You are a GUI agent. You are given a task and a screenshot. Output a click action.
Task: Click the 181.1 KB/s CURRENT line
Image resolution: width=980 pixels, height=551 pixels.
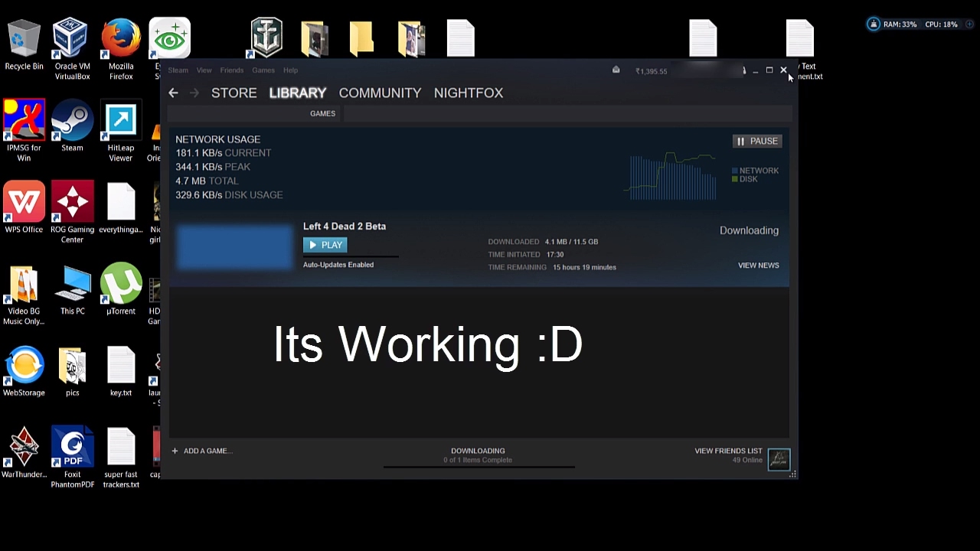point(224,153)
